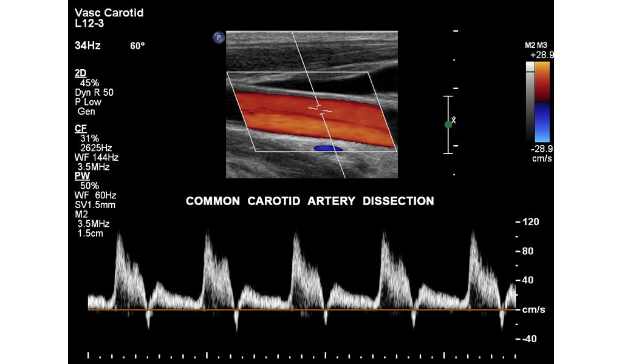622x364 pixels.
Task: Click the 'M2 M3' map labels
Action: (536, 45)
